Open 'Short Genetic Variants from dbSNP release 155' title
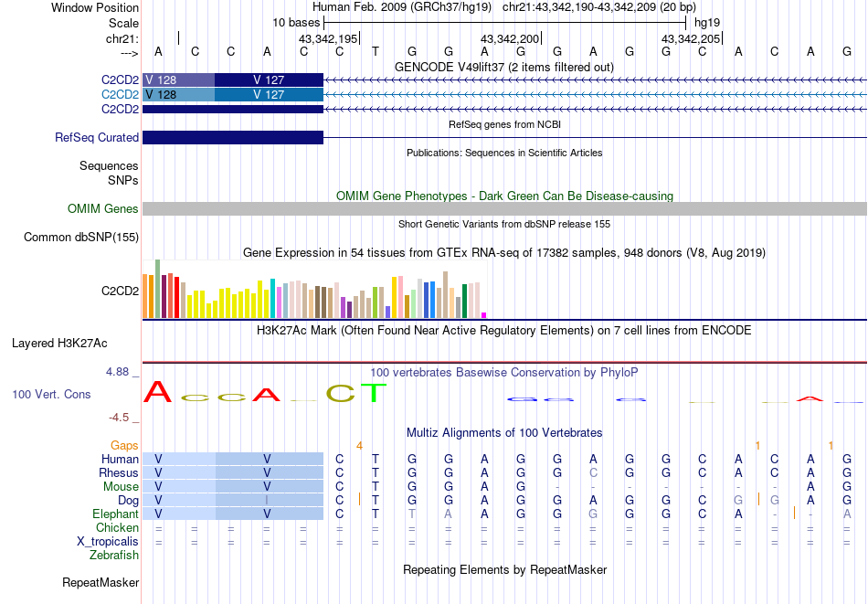The height and width of the screenshot is (604, 868). (x=504, y=224)
